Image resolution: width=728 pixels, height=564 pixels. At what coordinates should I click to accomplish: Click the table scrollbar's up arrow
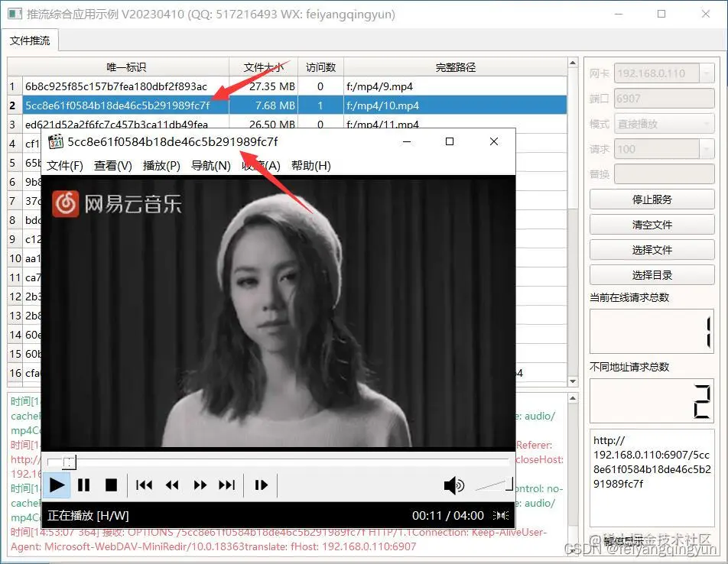[x=573, y=63]
